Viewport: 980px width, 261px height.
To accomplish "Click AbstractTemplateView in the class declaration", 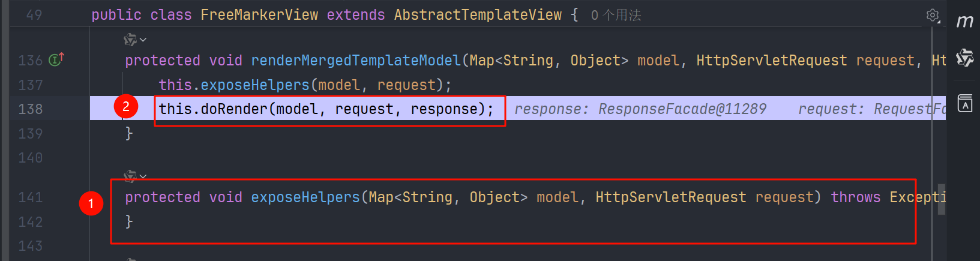I will point(478,15).
